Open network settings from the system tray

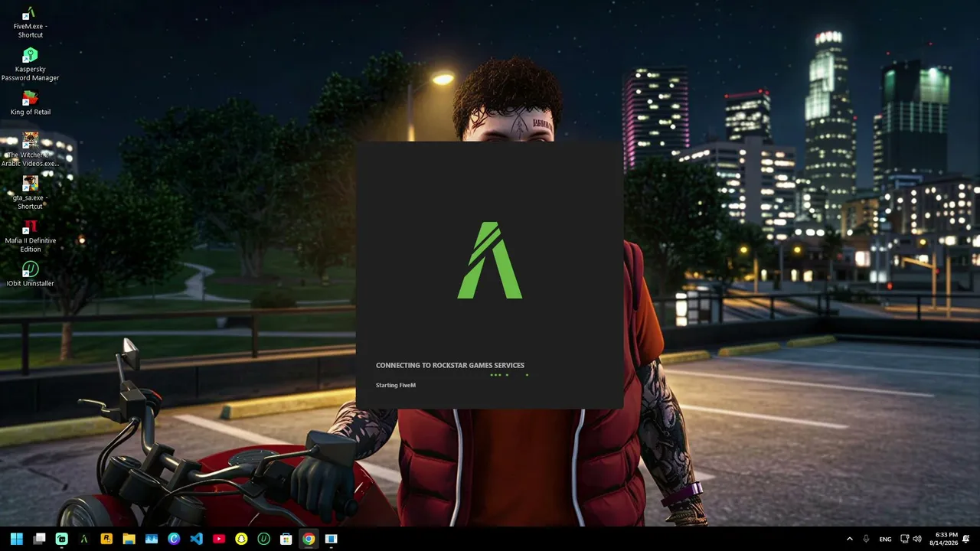[x=904, y=539]
